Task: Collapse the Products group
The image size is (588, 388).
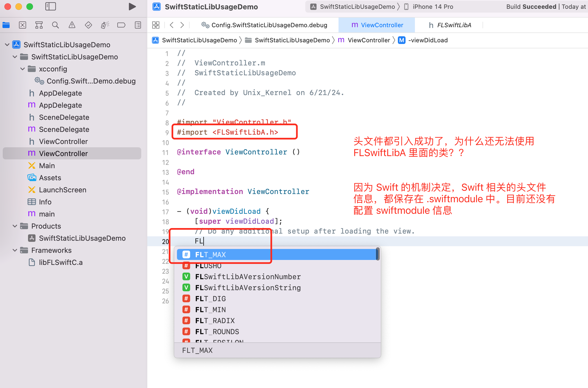Action: pos(15,226)
